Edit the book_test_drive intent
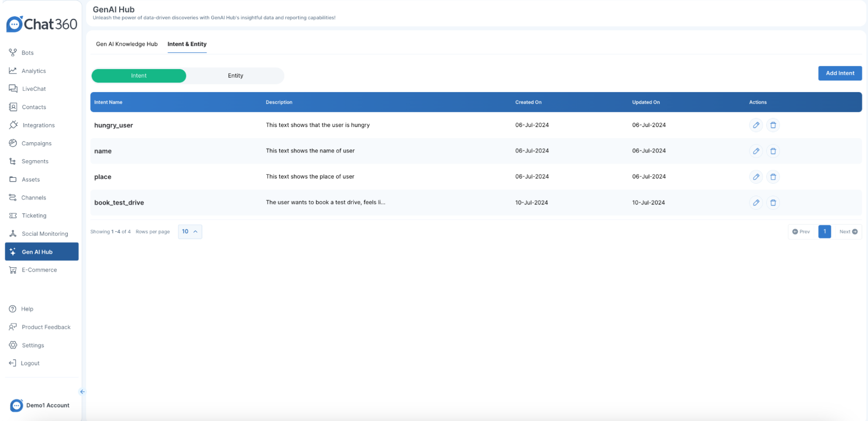 (756, 203)
